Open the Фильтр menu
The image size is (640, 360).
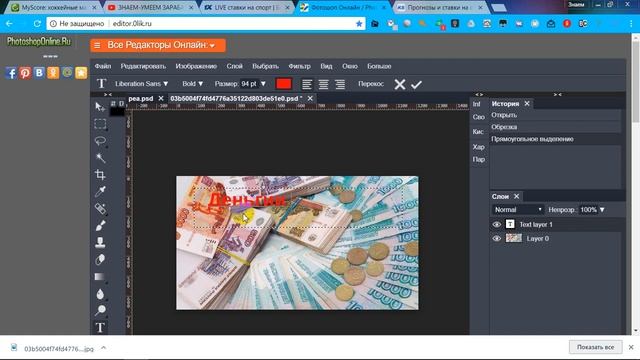pos(300,66)
